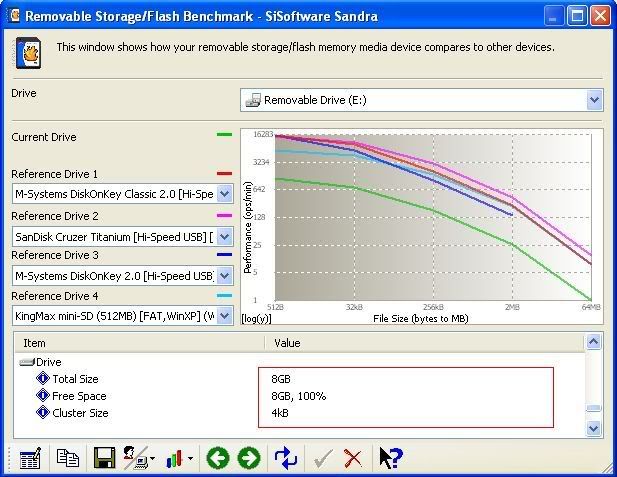Screen dimensions: 617x477
Task: Click the green Current Drive color swatch
Action: pos(224,134)
